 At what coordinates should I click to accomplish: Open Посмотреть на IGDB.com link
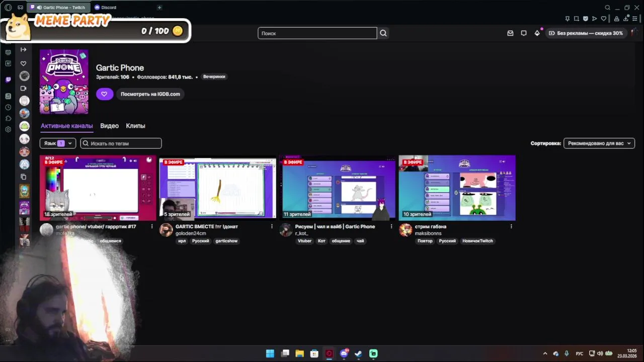coord(150,94)
